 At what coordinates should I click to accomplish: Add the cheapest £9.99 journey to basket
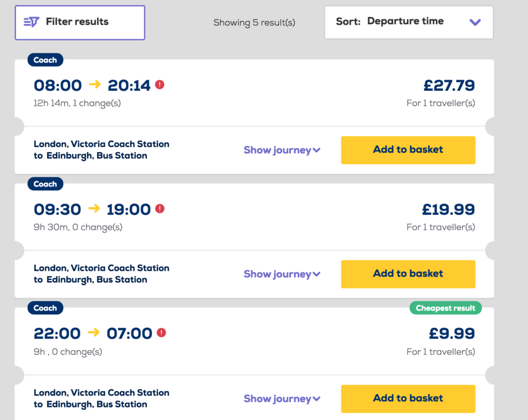[408, 398]
